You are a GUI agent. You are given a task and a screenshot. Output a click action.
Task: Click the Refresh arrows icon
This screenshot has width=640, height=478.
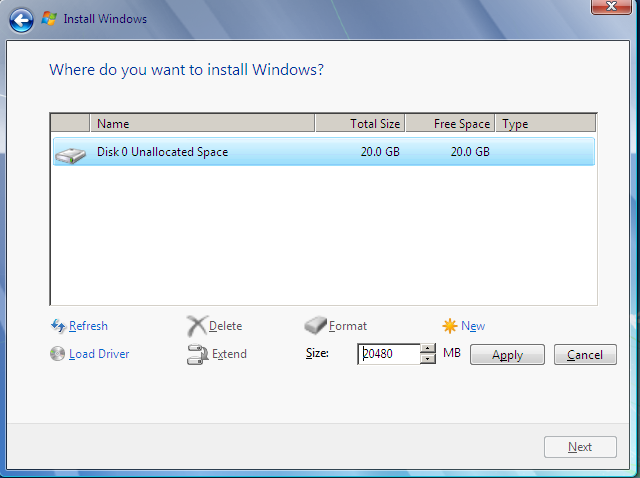58,326
